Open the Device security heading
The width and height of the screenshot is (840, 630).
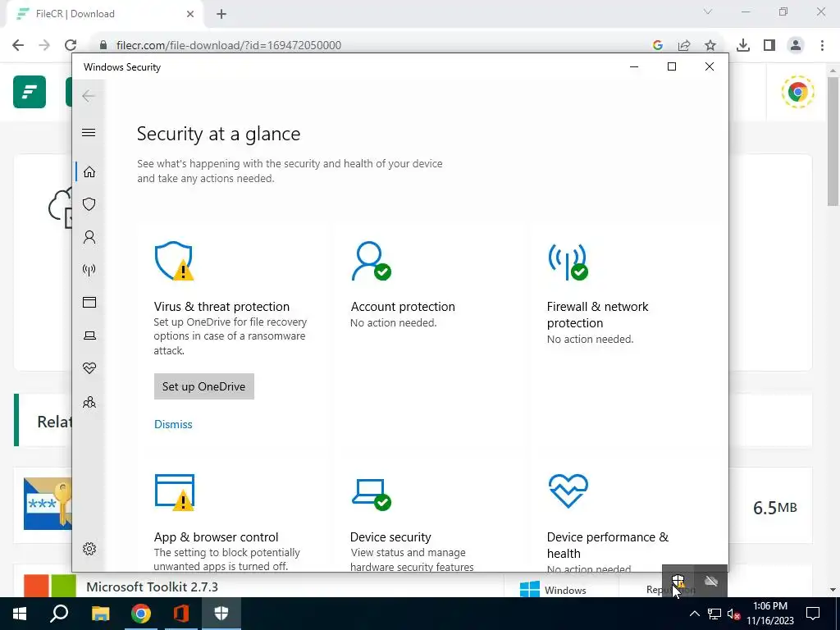[x=390, y=536]
